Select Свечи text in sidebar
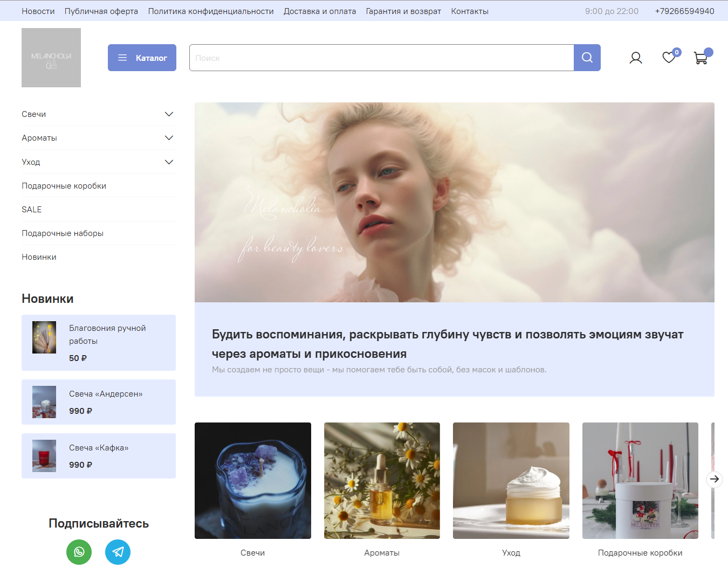The width and height of the screenshot is (728, 582). (34, 114)
